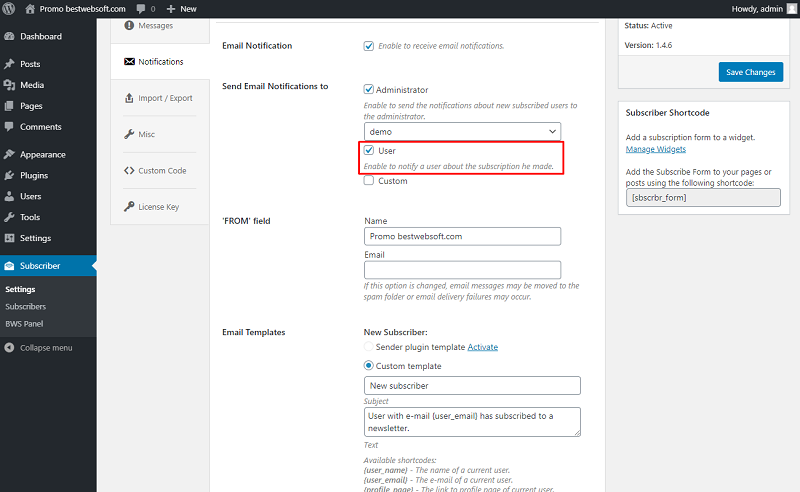Click the Import / Export upload icon
Viewport: 800px width, 492px height.
(129, 97)
